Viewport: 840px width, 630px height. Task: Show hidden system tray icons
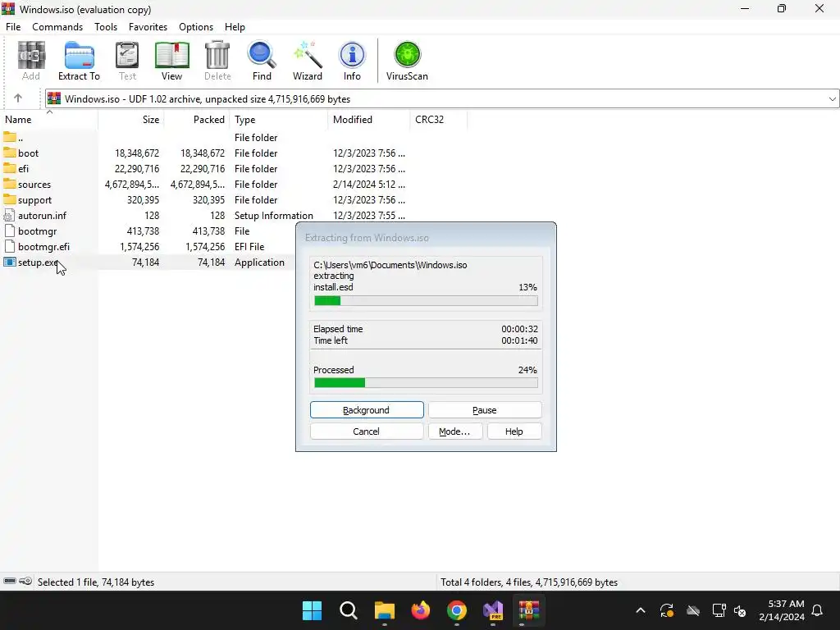640,610
